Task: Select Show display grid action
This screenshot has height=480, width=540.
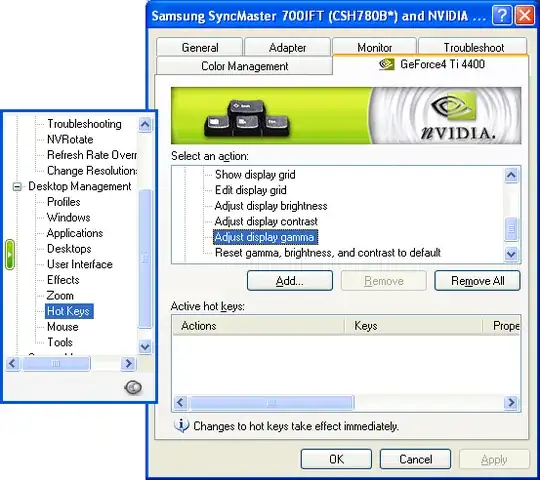Action: [255, 175]
